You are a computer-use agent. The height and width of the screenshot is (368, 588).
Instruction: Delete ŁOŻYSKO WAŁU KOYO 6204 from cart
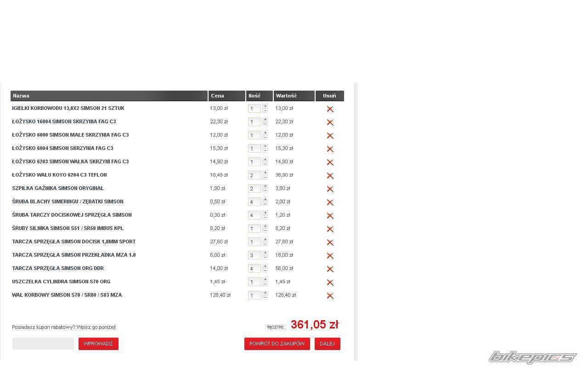tap(330, 176)
